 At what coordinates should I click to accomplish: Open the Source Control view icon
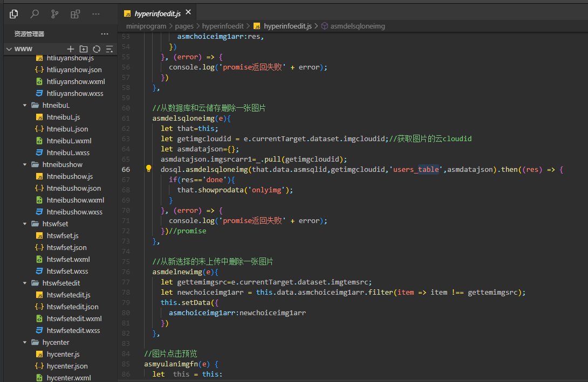pos(54,14)
